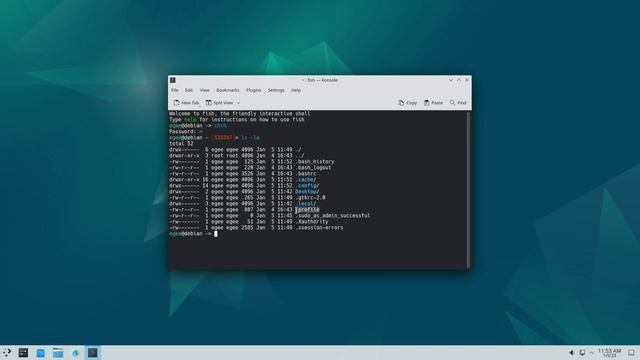The image size is (640, 360).
Task: Click the .config/ directory name
Action: point(307,186)
